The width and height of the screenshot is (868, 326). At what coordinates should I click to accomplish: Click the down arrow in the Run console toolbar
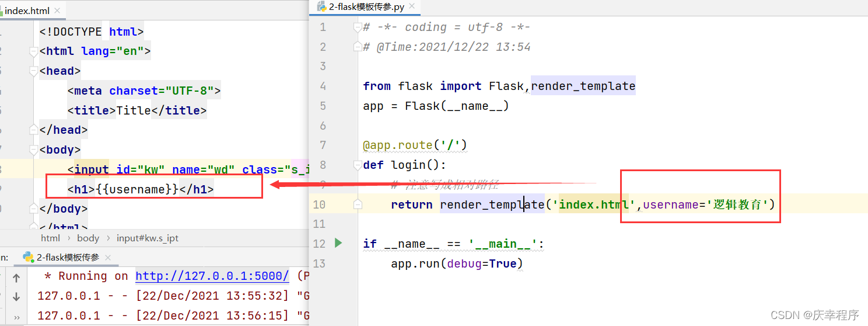click(16, 297)
